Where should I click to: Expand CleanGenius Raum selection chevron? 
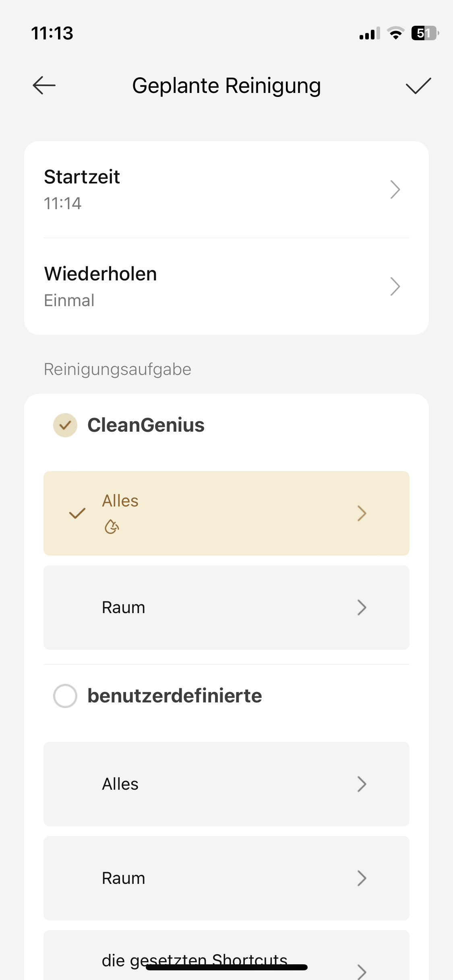coord(362,607)
